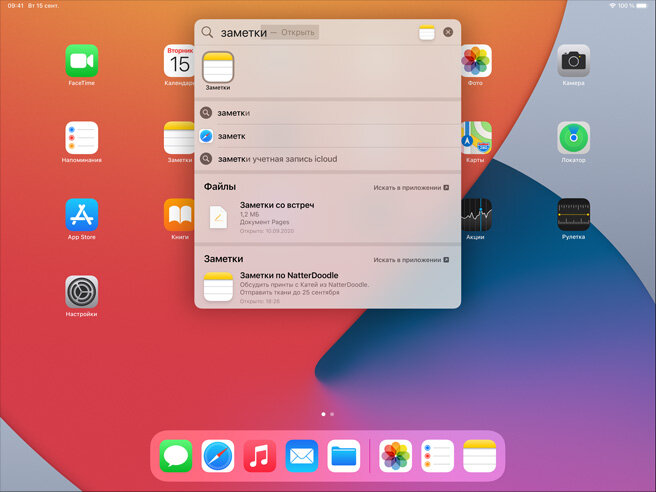Viewport: 656px width, 492px height.
Task: Open Notes in the dock
Action: [479, 456]
